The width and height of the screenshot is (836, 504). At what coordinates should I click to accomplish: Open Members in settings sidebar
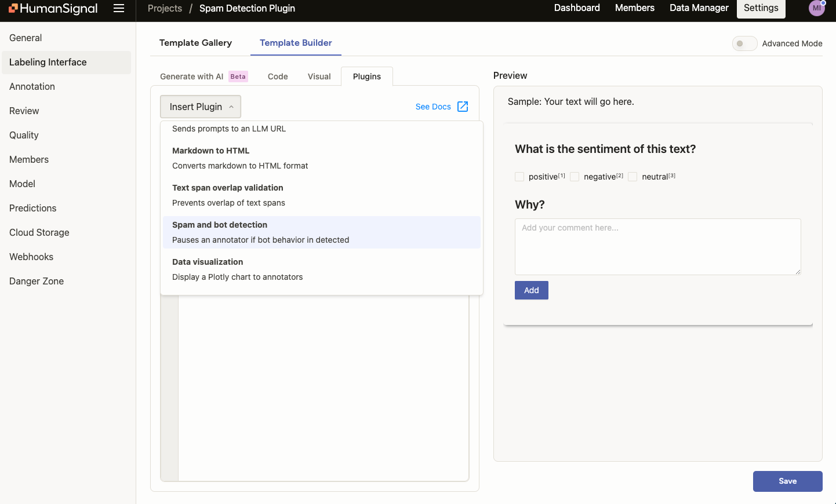67,160
